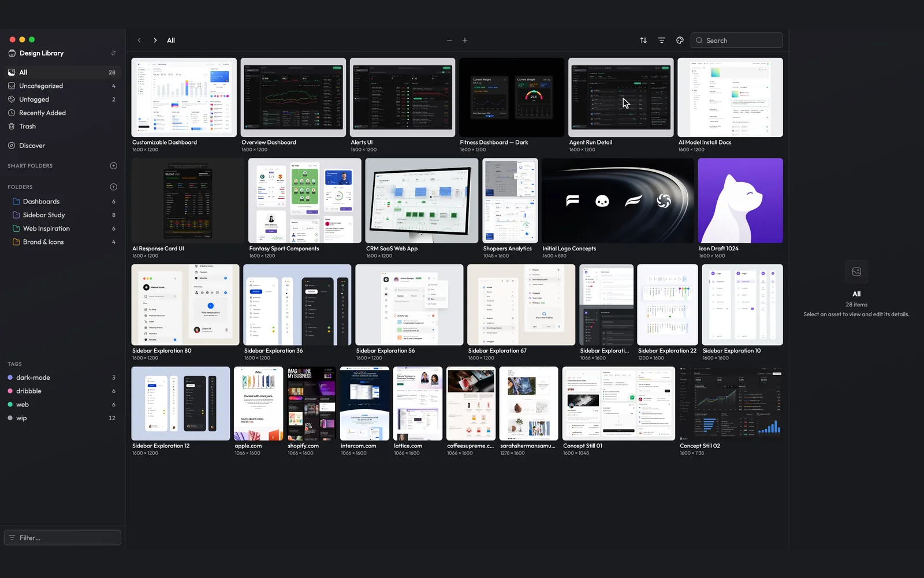Select the Icon Draft 1024 cat thumbnail

(x=740, y=201)
